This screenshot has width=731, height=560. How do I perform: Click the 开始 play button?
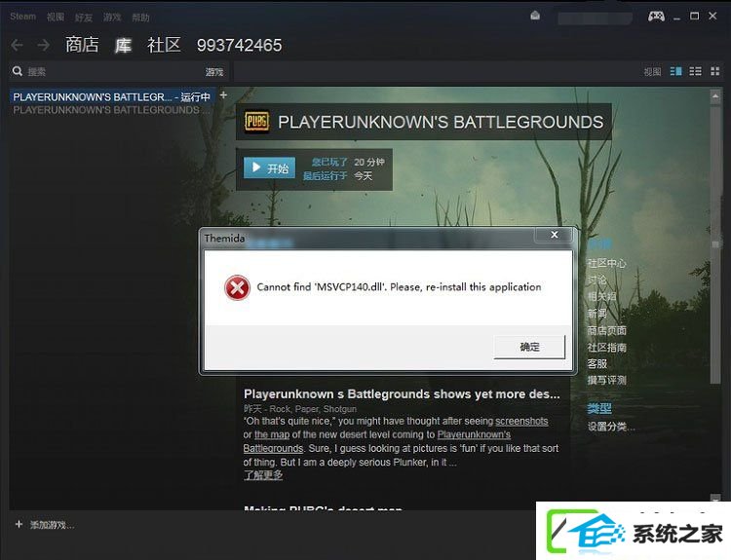[269, 168]
